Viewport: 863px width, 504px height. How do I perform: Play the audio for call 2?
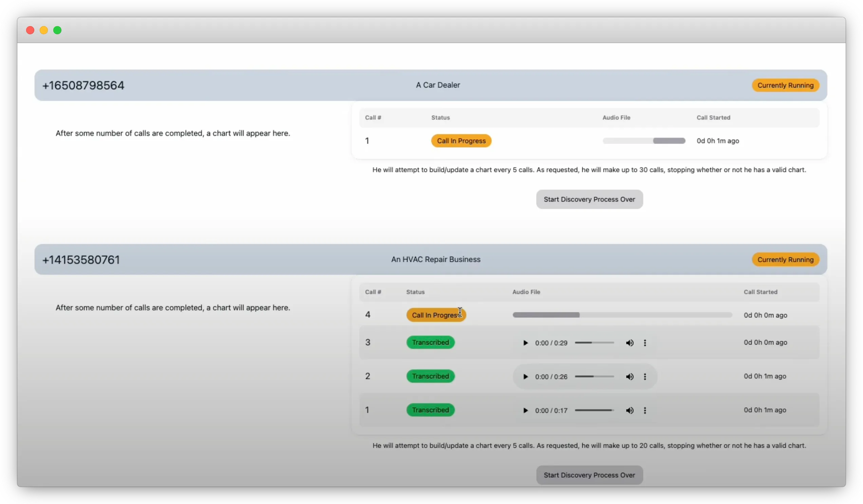[525, 377]
